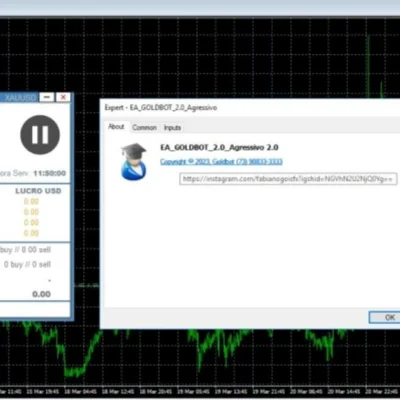Click the Expert EA_GOLDBOT dialog title bar
Screen dimensions: 400x400
point(250,108)
